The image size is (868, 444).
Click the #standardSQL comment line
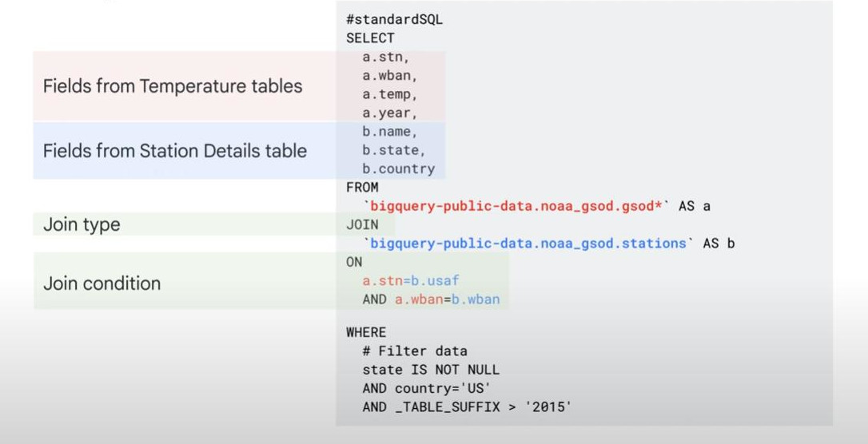point(394,20)
